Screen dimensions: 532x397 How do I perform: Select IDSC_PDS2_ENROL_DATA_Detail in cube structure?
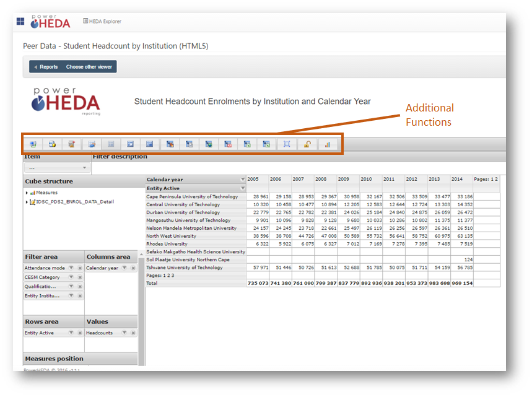[x=75, y=202]
